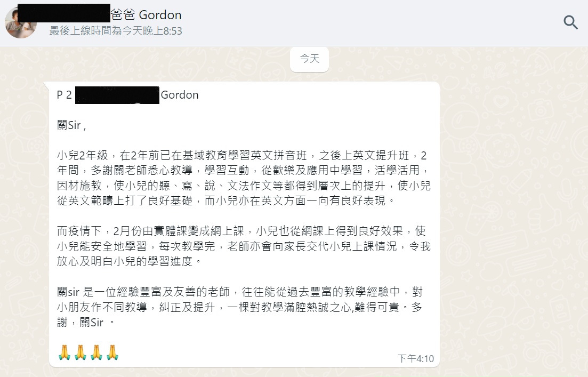The image size is (588, 377).
Task: Click the last seen 今天晚上8:53 status text
Action: [x=116, y=31]
